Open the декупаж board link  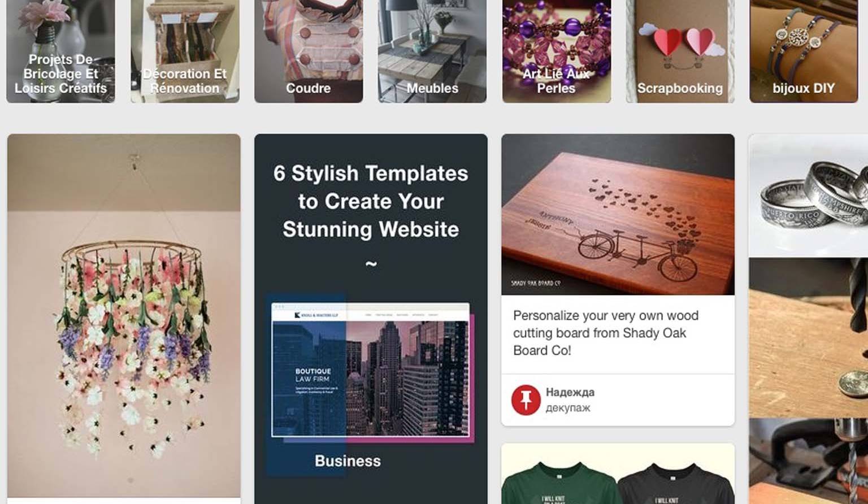click(x=567, y=407)
